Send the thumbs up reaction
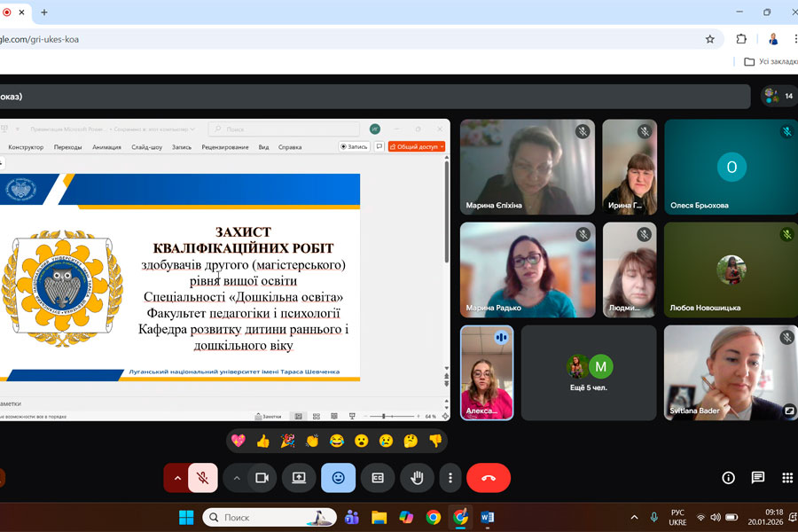This screenshot has height=532, width=798. point(263,441)
